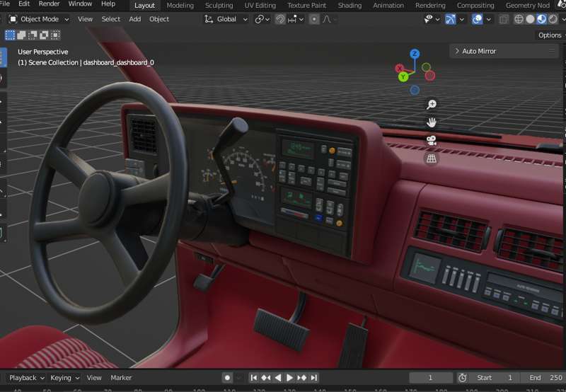Screen dimensions: 566x392
Task: Select the wireframe viewport shading icon
Action: point(519,19)
